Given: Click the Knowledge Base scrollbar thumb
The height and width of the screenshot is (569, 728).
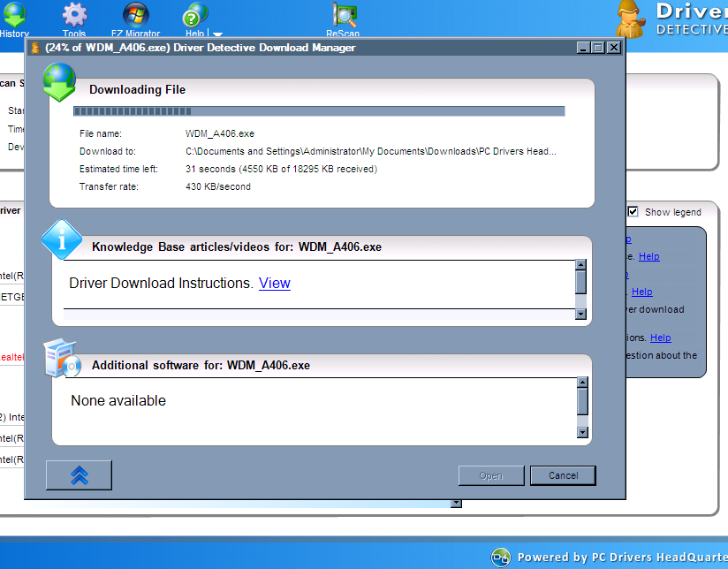Looking at the screenshot, I should coord(580,282).
